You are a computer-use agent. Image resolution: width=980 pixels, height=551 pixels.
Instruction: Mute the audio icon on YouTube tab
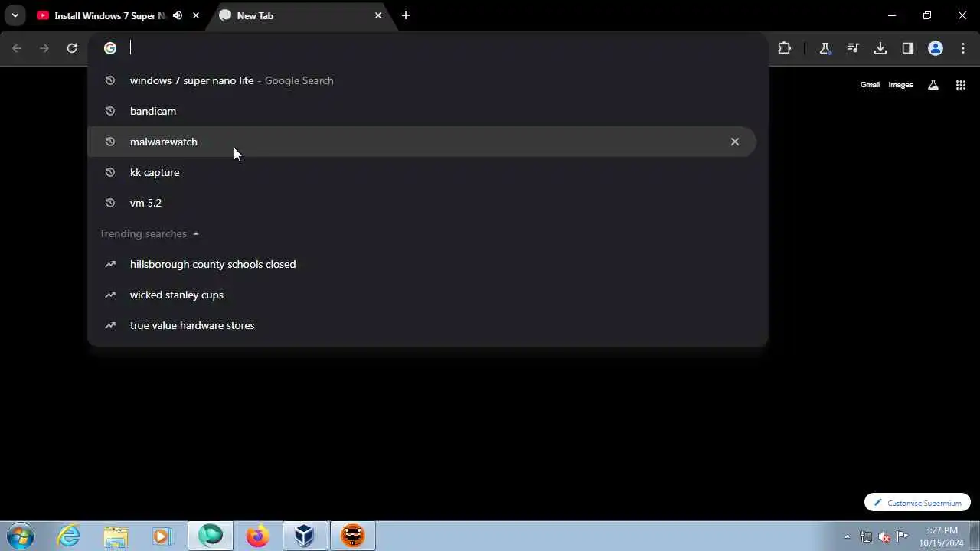pos(178,15)
